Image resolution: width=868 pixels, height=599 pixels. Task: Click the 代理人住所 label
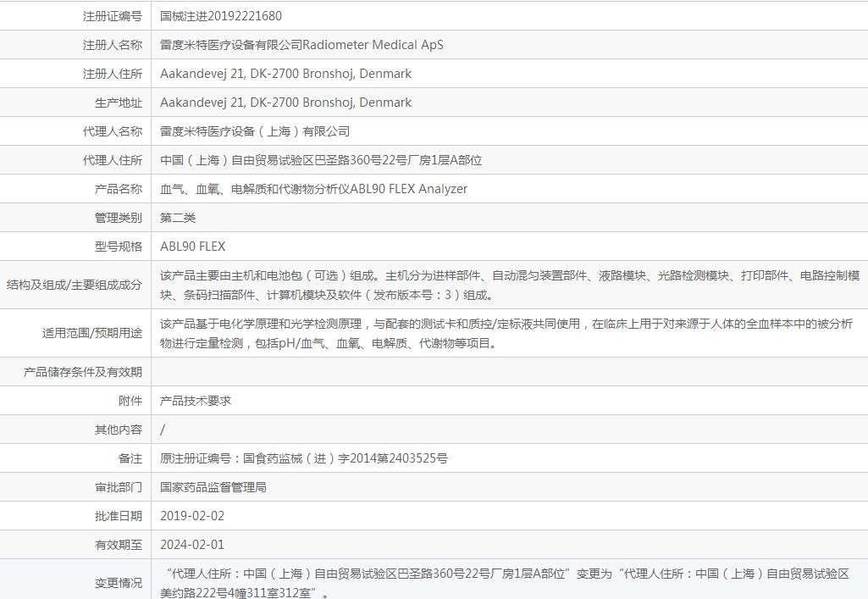point(113,160)
